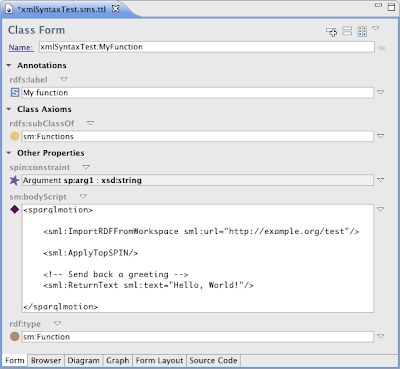This screenshot has width=400, height=369.
Task: Click into the My function label field
Action: pyautogui.click(x=198, y=93)
